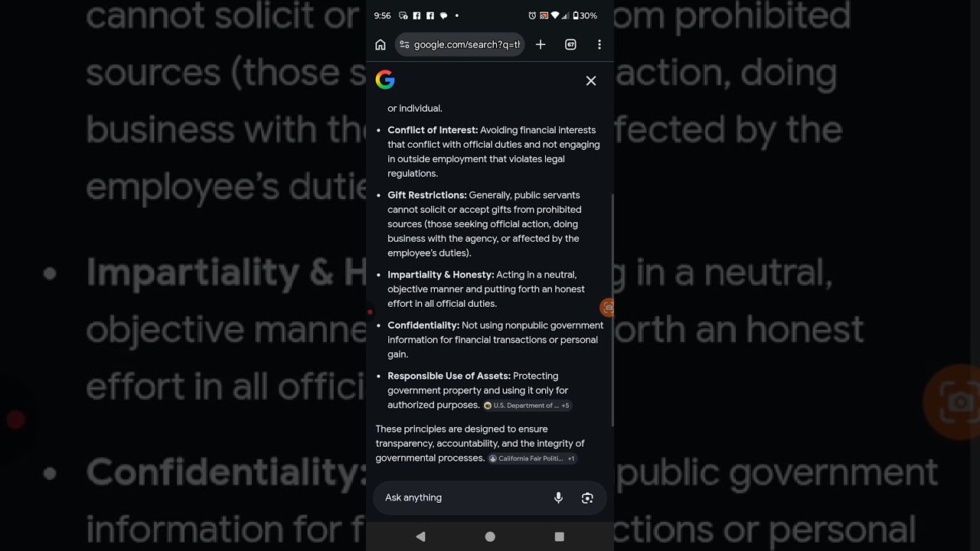Tap the Chrome home icon
This screenshot has width=980, height=551.
pos(381,44)
